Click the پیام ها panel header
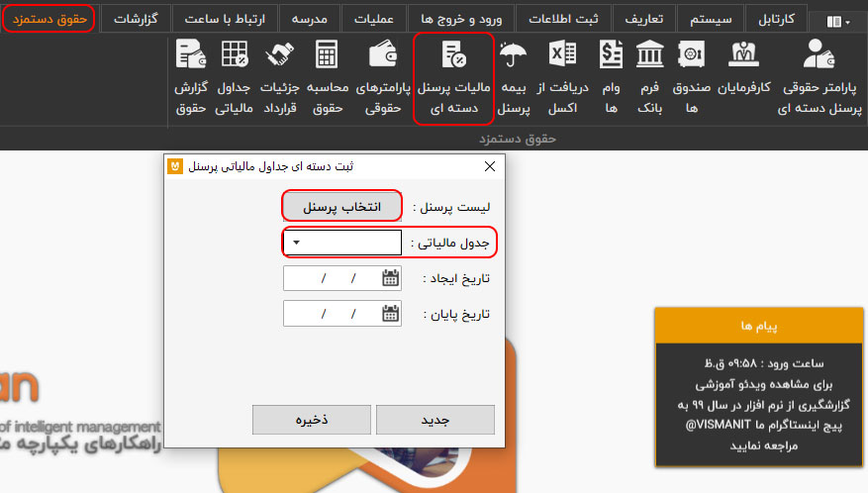 759,326
